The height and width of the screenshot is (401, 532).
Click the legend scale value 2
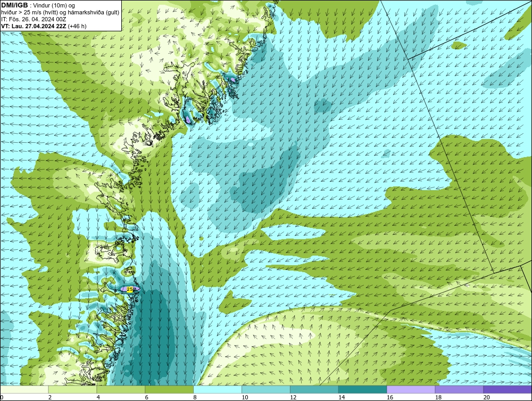(x=50, y=397)
